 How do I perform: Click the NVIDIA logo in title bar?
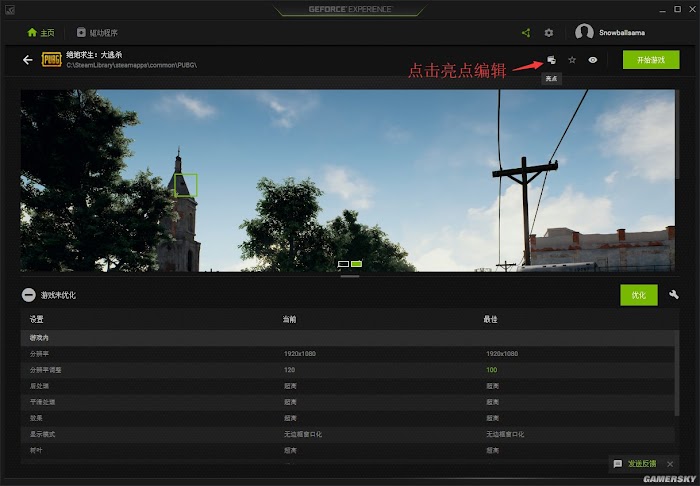[x=9, y=9]
